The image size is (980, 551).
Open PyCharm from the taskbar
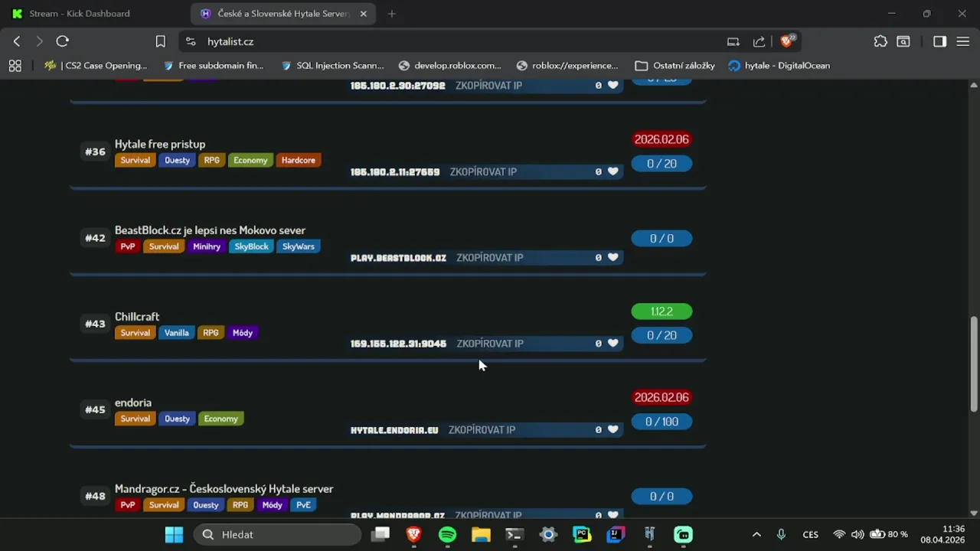tap(582, 534)
